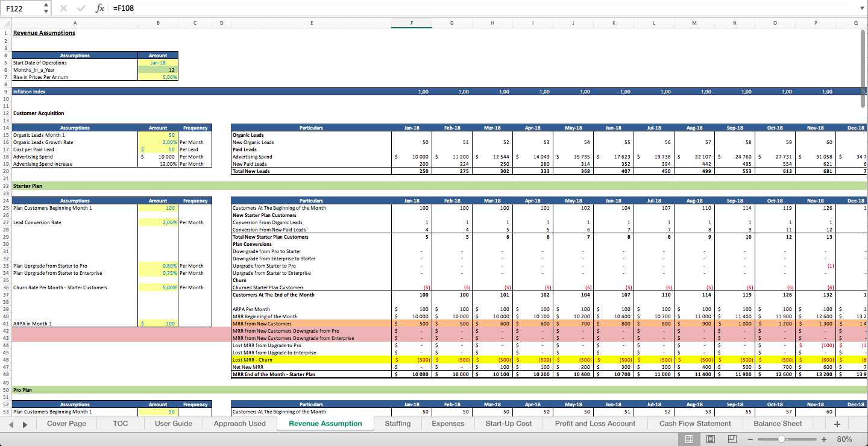Screen dimensions: 868x446
Task: Click Rise in Prices 5,00% cell
Action: pyautogui.click(x=158, y=77)
